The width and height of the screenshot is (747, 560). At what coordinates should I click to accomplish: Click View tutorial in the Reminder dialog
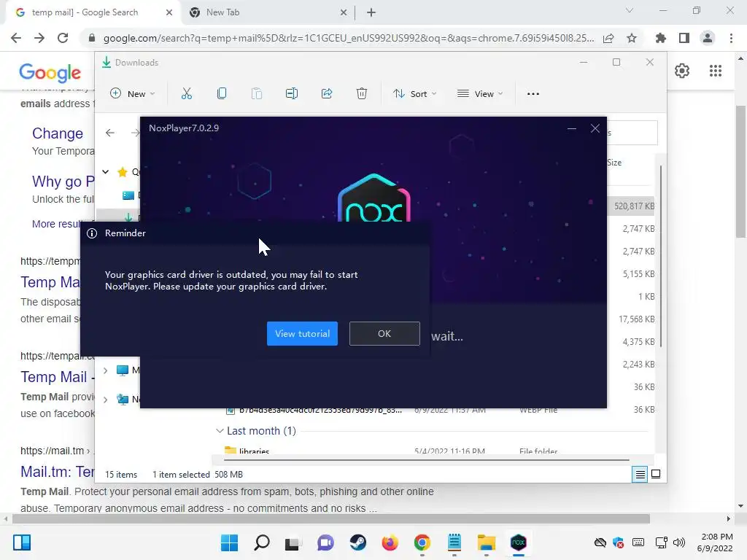(302, 333)
